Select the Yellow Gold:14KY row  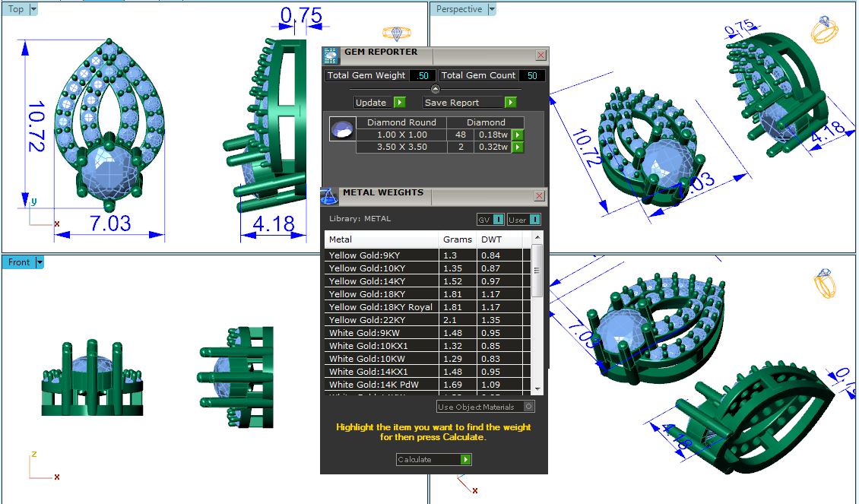pyautogui.click(x=382, y=281)
